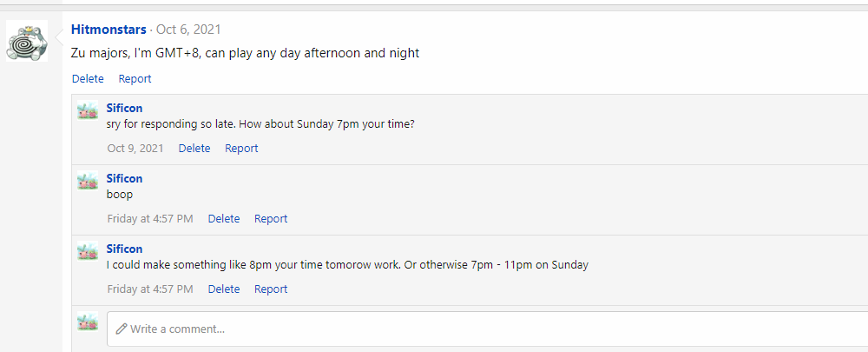Open Sificon username on the Sunday 7pm comment
The height and width of the screenshot is (352, 868).
click(x=124, y=109)
